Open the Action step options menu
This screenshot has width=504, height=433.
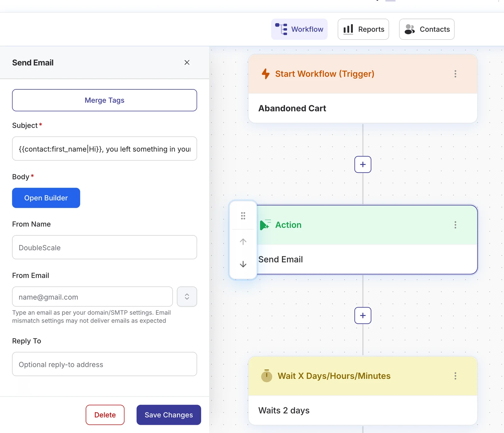point(455,225)
